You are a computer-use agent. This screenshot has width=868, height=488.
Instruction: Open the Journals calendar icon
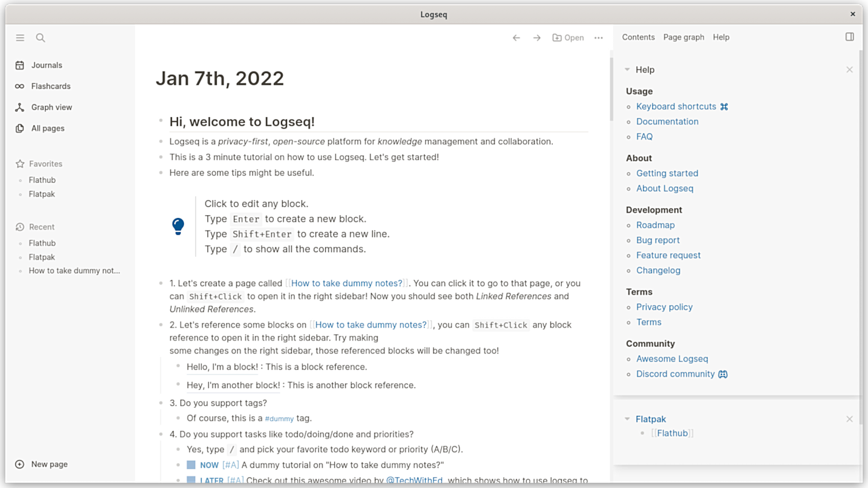click(20, 65)
